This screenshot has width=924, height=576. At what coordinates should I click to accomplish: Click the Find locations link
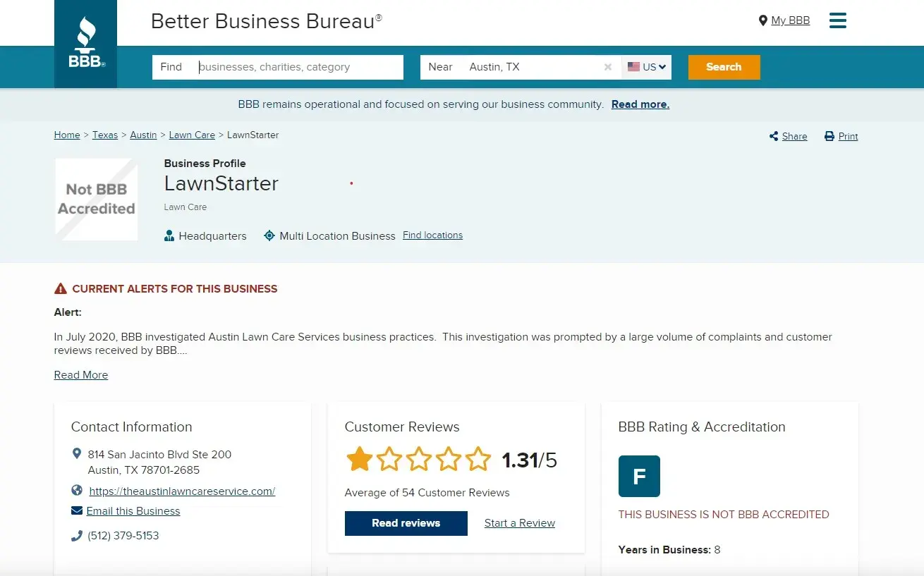point(432,235)
